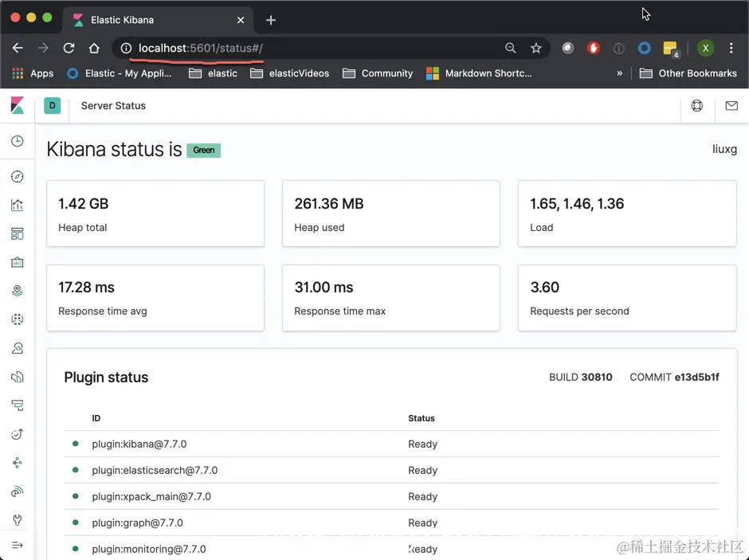Open Logs icon in sidebar
Image resolution: width=749 pixels, height=560 pixels.
(18, 377)
